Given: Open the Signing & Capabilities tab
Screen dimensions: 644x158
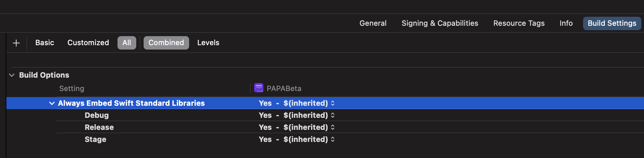Looking at the screenshot, I should [440, 23].
